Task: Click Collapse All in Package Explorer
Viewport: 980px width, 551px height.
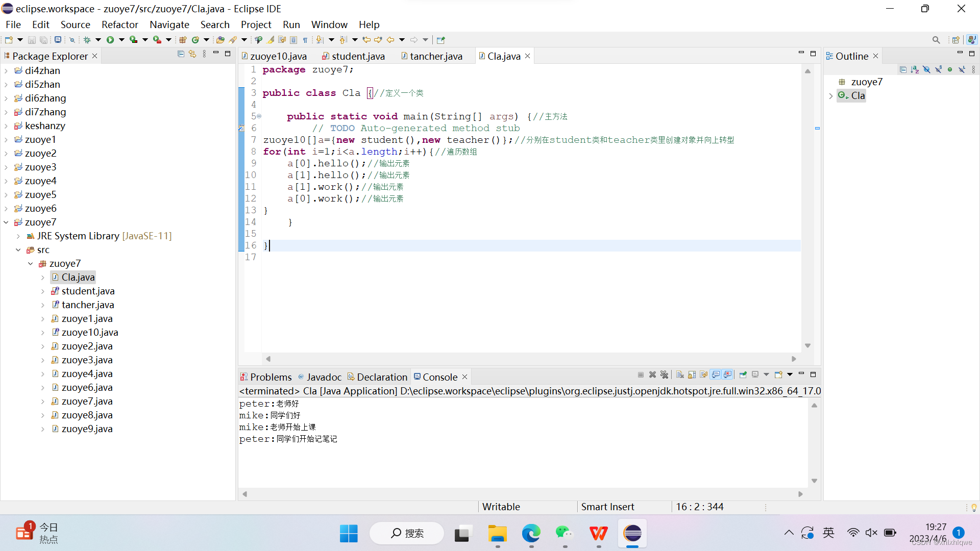Action: pyautogui.click(x=181, y=54)
